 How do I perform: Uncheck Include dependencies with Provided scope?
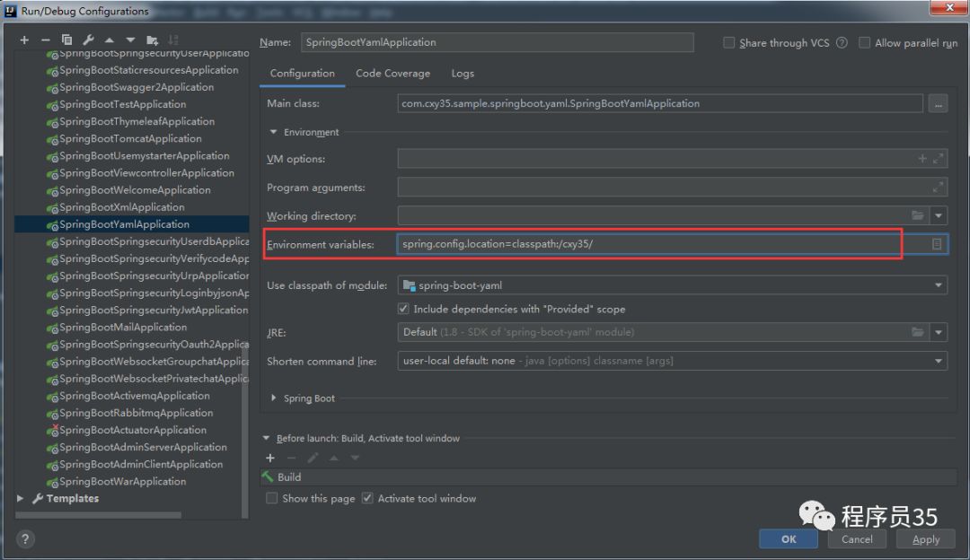point(403,309)
